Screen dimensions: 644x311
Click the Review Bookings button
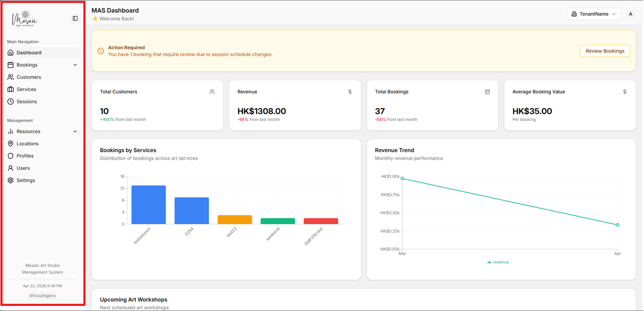(604, 51)
